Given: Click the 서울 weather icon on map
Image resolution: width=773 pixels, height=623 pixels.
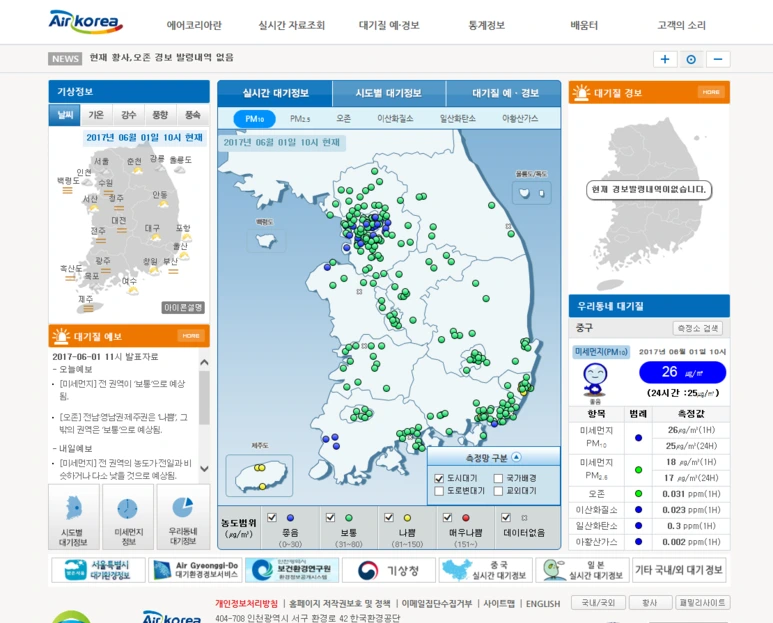Looking at the screenshot, I should [x=105, y=171].
